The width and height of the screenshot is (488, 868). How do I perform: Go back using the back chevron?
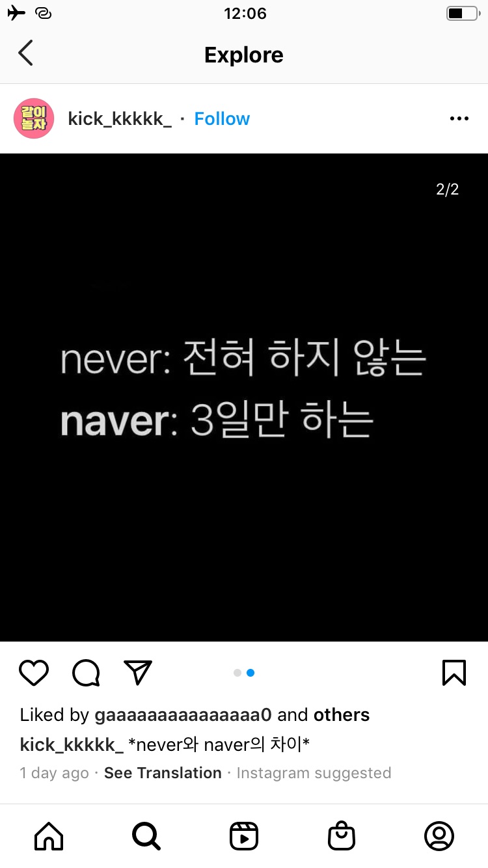(x=25, y=53)
